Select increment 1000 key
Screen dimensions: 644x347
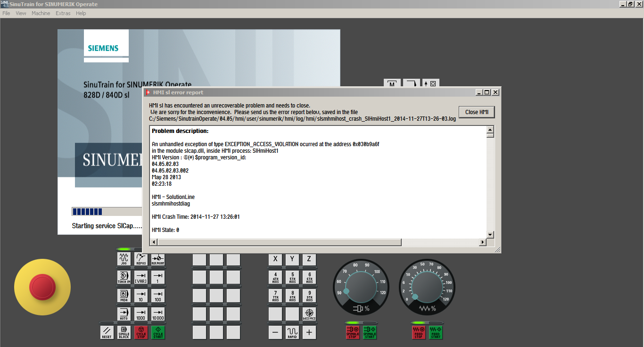point(141,314)
